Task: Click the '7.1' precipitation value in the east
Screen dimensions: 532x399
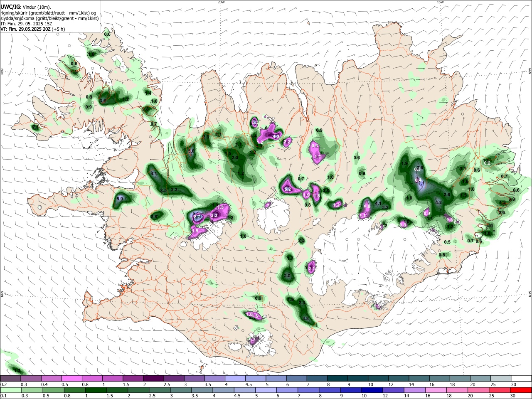Action: pyautogui.click(x=421, y=183)
